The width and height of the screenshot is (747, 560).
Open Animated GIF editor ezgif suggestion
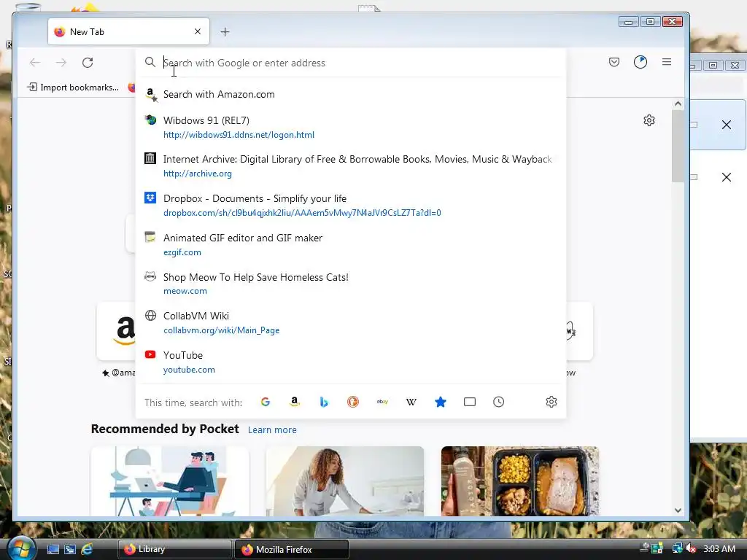coord(352,244)
